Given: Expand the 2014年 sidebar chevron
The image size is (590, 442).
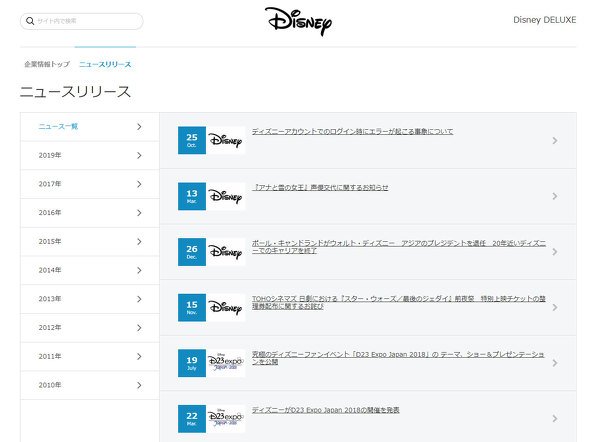Looking at the screenshot, I should [x=139, y=270].
